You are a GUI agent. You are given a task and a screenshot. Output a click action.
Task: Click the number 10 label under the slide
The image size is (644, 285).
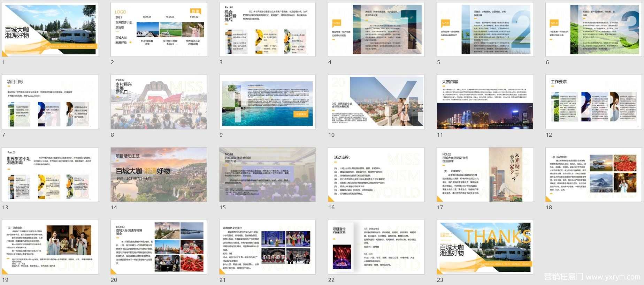point(331,135)
